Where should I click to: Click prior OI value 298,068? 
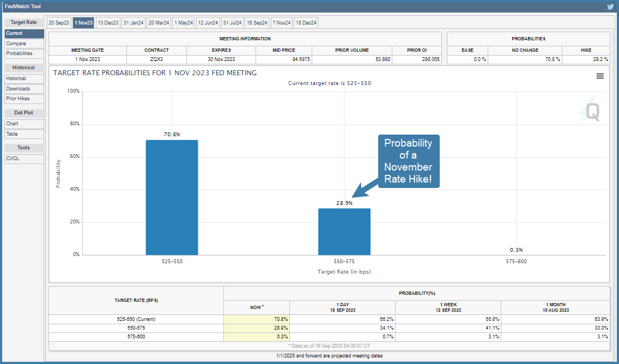429,59
